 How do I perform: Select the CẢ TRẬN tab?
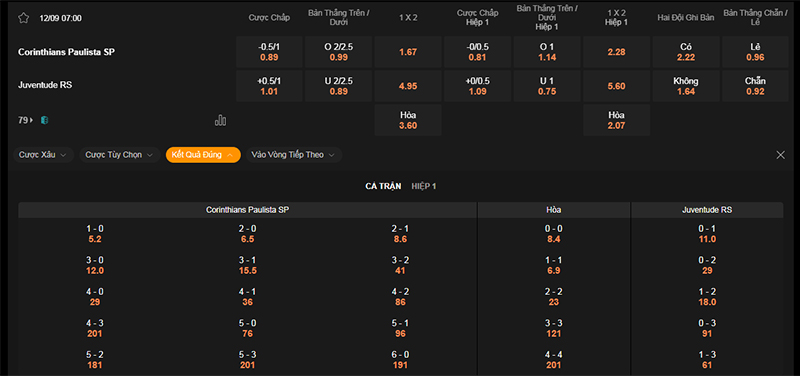coord(383,186)
